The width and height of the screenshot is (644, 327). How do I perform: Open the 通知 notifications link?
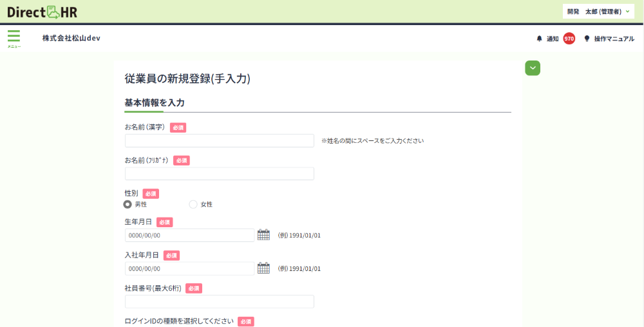point(553,39)
